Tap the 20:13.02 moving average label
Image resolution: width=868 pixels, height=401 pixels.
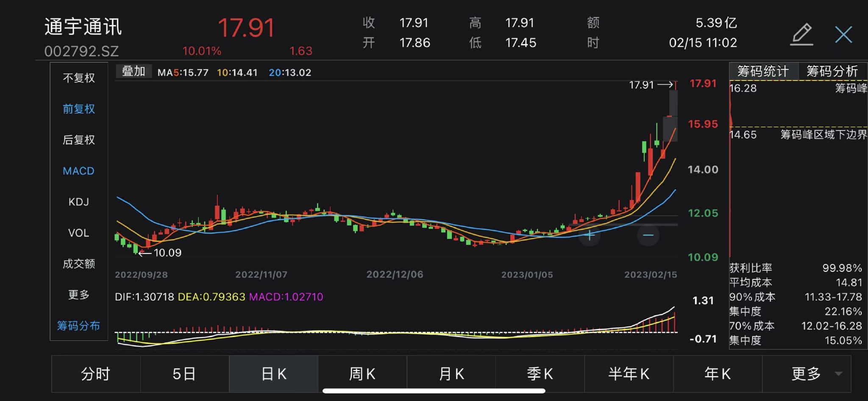pos(290,72)
